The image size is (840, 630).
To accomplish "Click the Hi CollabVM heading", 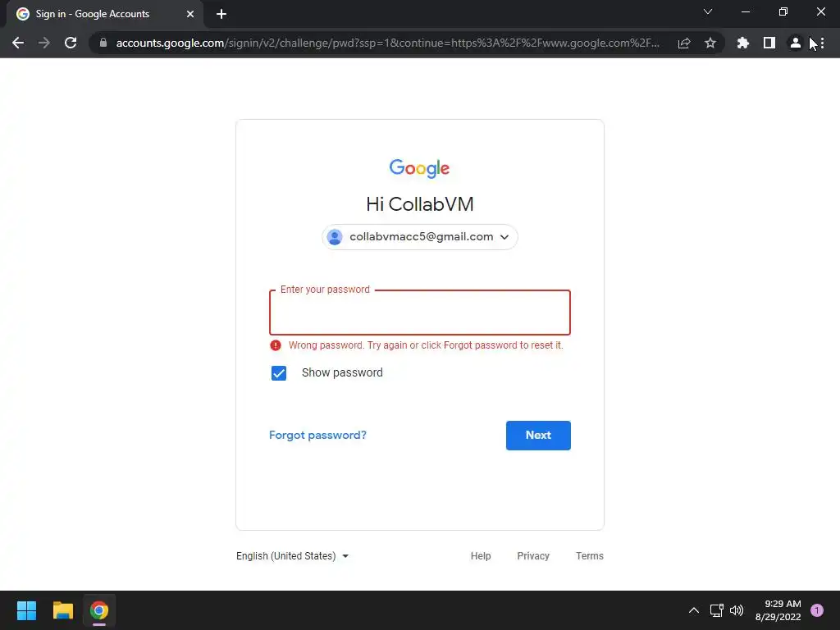I will [419, 204].
